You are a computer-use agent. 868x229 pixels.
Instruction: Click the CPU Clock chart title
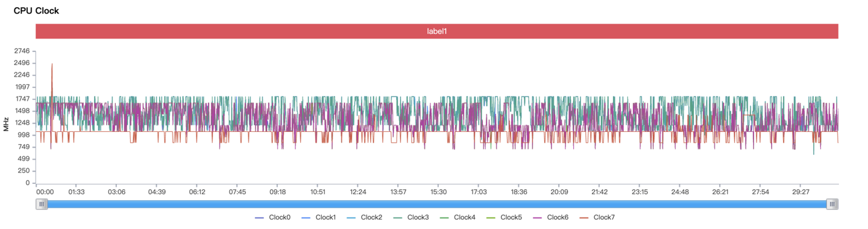click(x=36, y=11)
